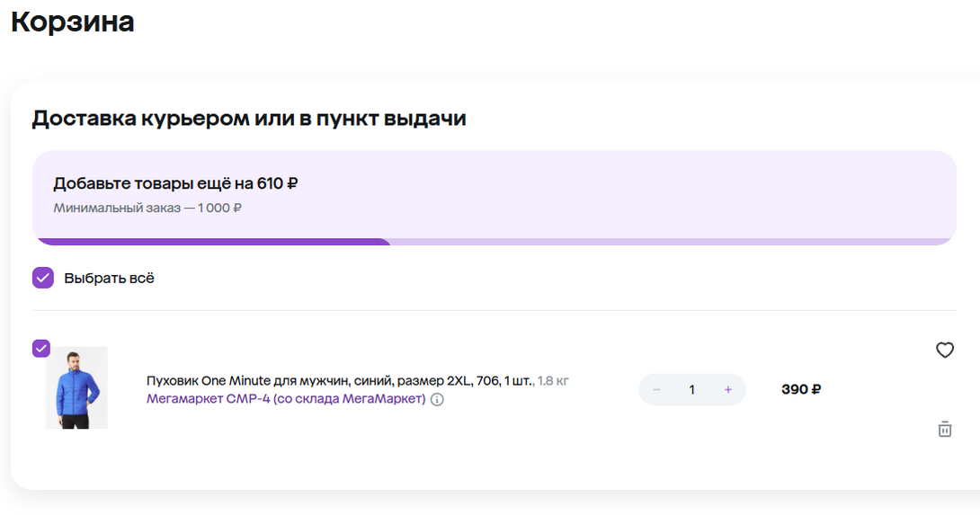Click the filled purple part of the progress bar
Image resolution: width=980 pixels, height=515 pixels.
(211, 242)
